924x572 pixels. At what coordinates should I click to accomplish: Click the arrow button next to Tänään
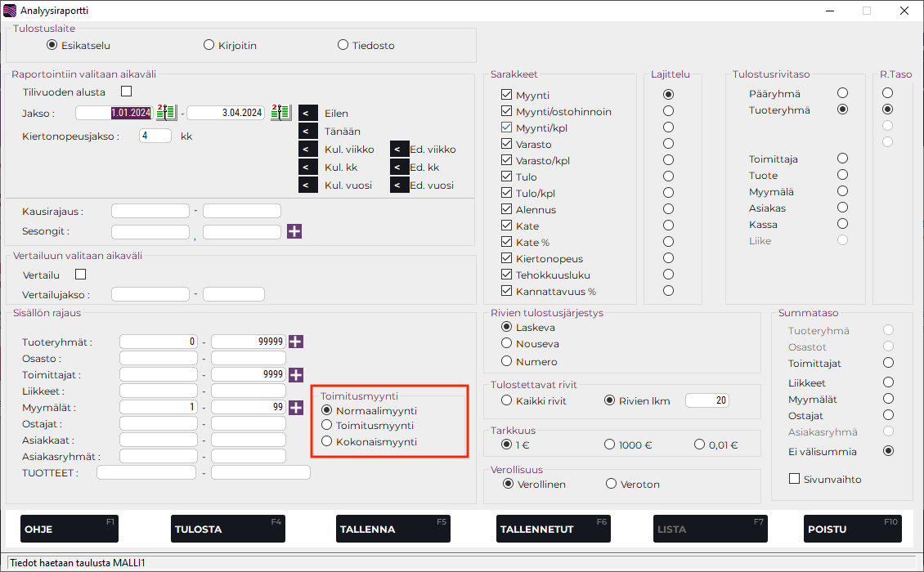click(x=308, y=131)
